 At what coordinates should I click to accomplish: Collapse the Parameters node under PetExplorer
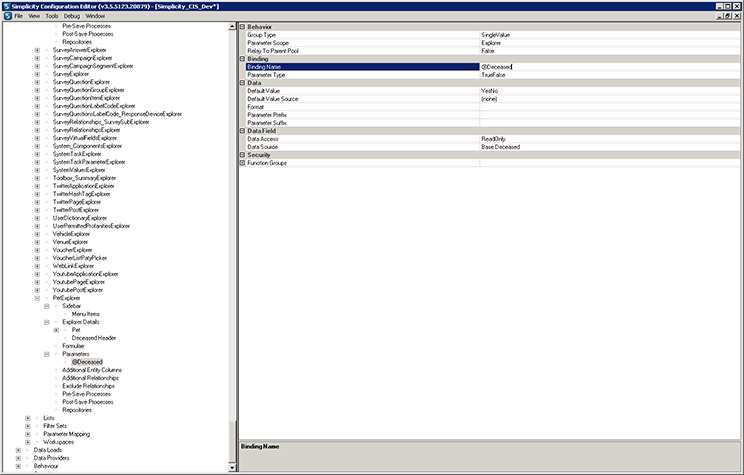pos(46,354)
